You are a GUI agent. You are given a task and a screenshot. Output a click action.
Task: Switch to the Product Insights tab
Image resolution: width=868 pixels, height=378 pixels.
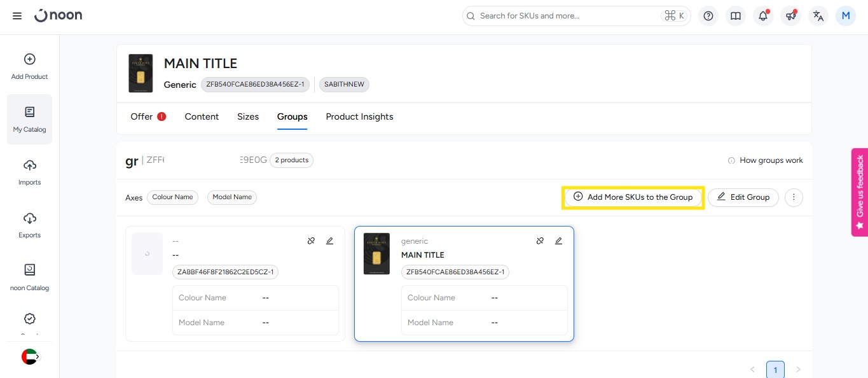coord(359,116)
